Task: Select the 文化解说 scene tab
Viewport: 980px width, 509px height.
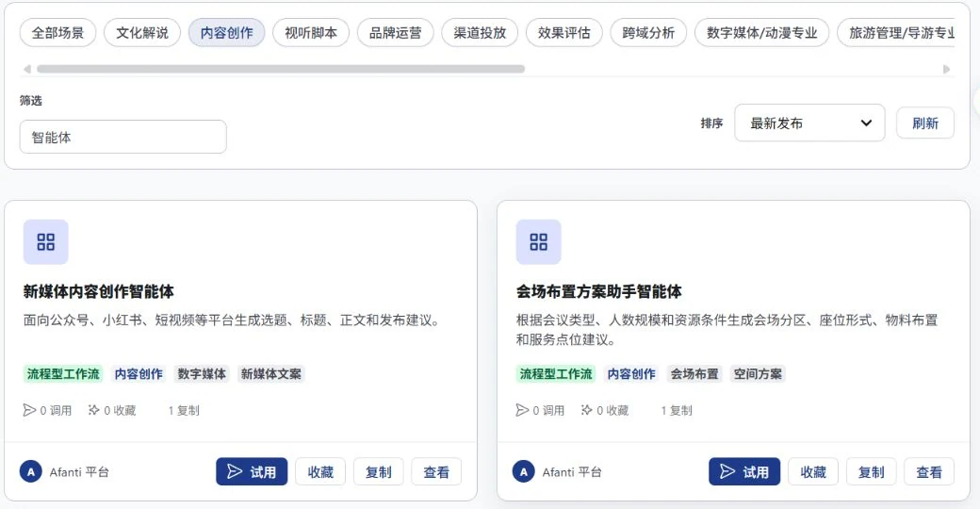Action: (x=142, y=32)
